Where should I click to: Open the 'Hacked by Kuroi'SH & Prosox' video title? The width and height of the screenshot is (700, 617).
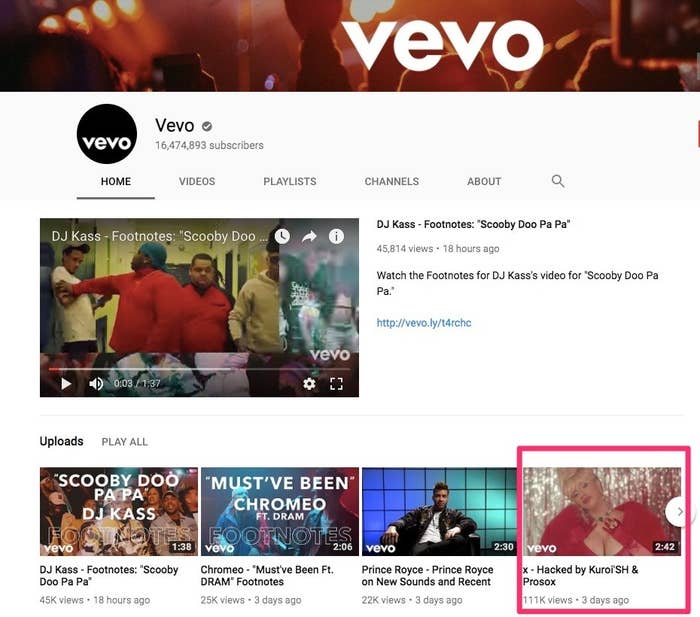click(581, 575)
